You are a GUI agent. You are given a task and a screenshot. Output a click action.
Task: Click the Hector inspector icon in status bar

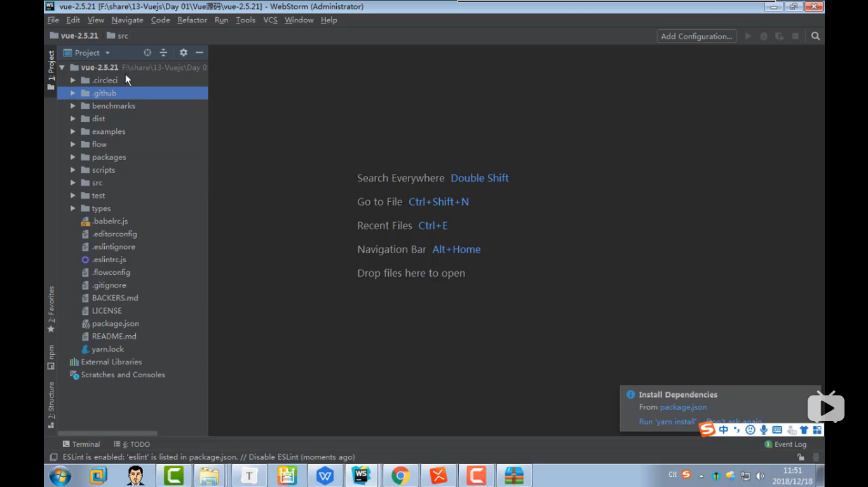click(x=816, y=457)
